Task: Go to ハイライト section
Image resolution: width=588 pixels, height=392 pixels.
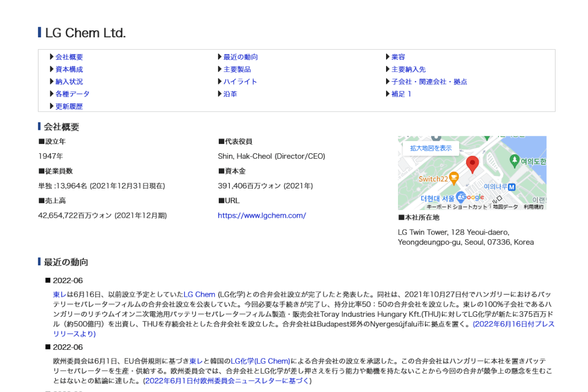Action: [x=240, y=82]
